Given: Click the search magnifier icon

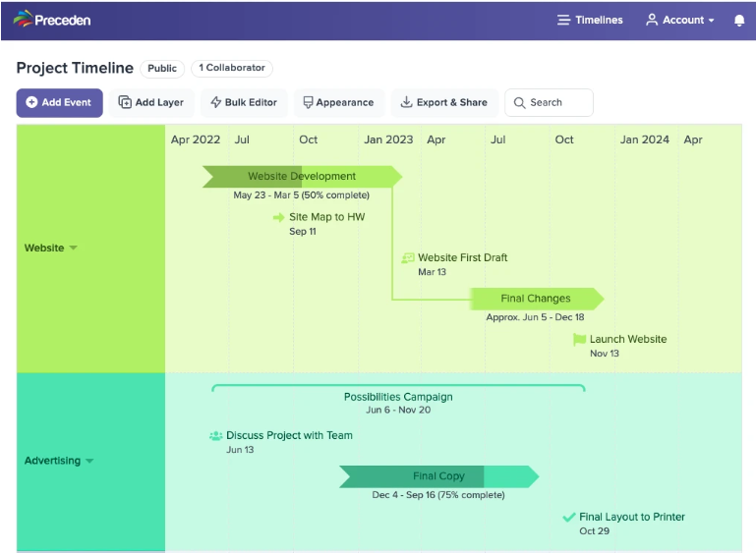Looking at the screenshot, I should (x=519, y=102).
